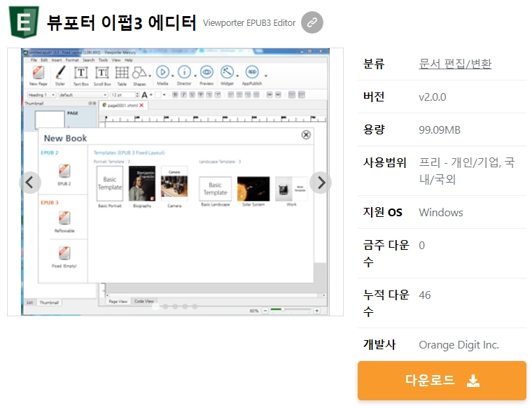Show the previous screenshot in the carousel

click(x=30, y=183)
